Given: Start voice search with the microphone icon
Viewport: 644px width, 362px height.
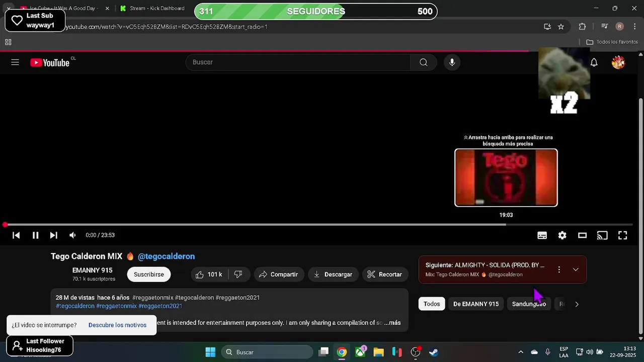Looking at the screenshot, I should (452, 62).
